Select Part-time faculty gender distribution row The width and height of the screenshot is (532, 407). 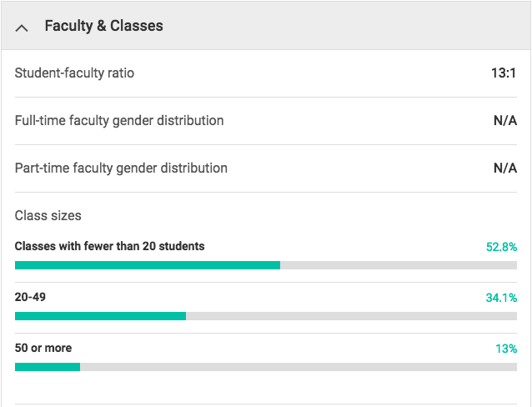pos(121,168)
